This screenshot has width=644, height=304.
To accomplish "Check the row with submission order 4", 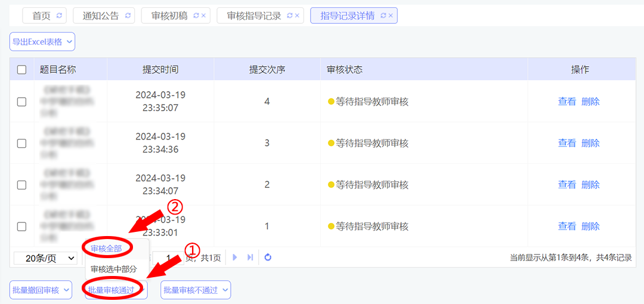I will point(22,102).
